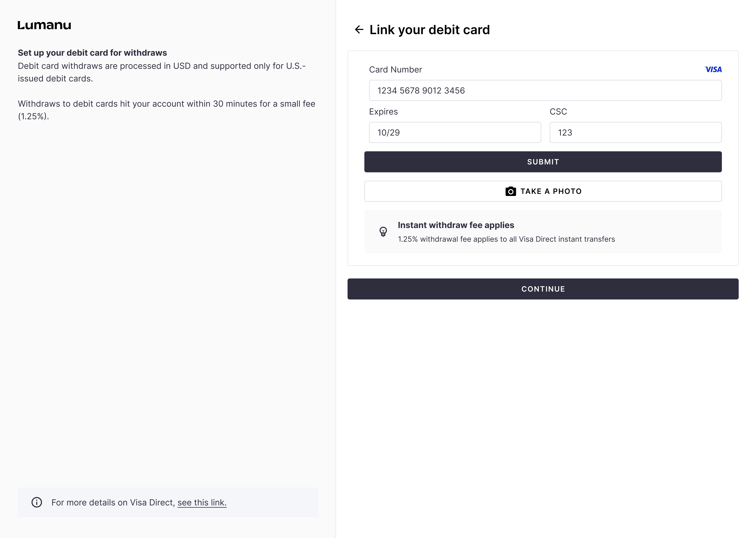Image resolution: width=756 pixels, height=538 pixels.
Task: Click the info circle icon at bottom
Action: pyautogui.click(x=37, y=502)
